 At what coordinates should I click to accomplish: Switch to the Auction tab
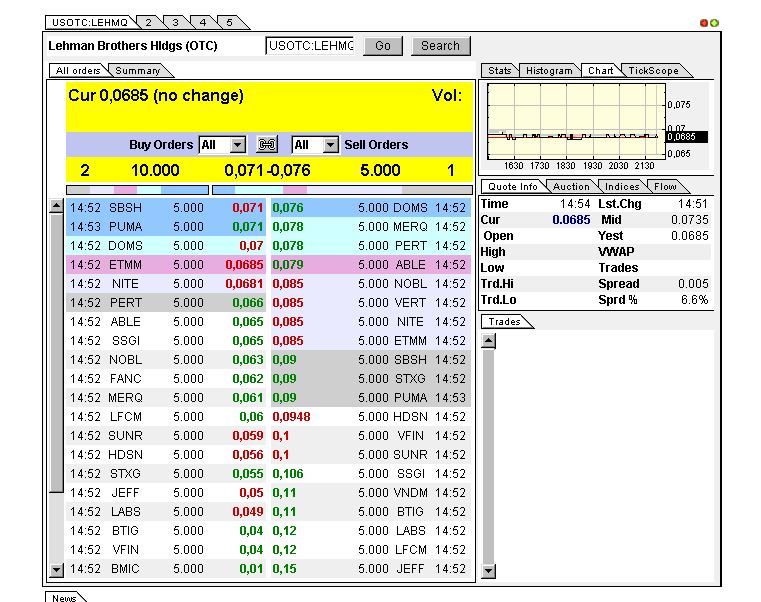pos(571,186)
